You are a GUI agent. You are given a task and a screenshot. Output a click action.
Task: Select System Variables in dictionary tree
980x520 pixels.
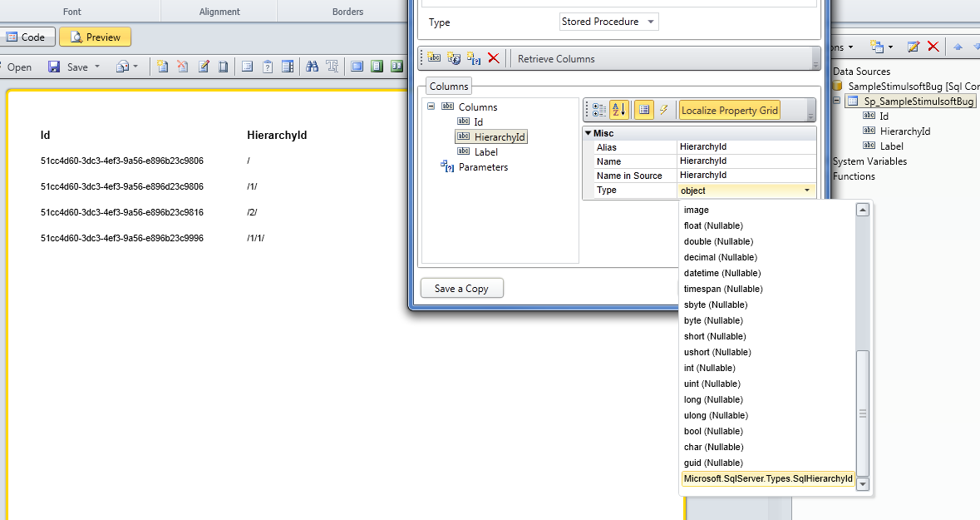[x=869, y=161]
